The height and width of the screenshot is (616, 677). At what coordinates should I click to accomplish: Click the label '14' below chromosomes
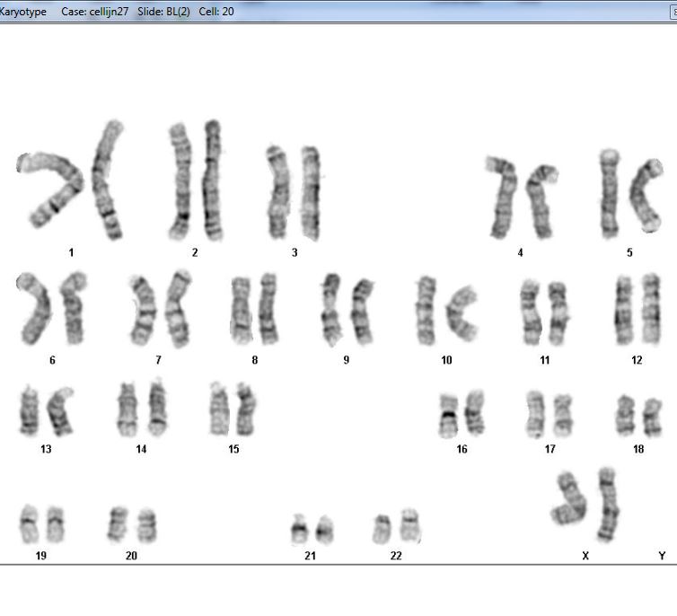pyautogui.click(x=141, y=449)
